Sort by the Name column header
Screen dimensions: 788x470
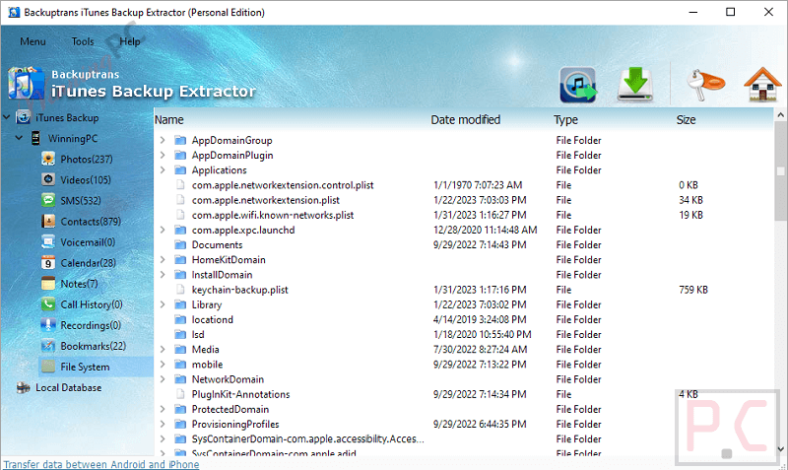tap(169, 120)
